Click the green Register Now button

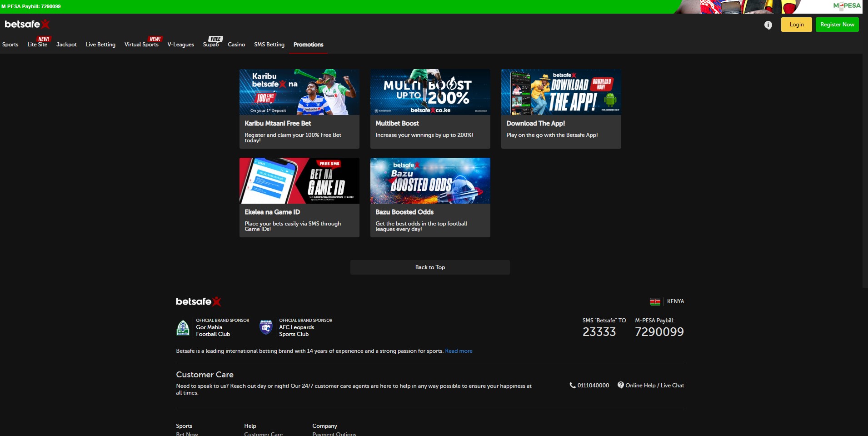pos(837,25)
